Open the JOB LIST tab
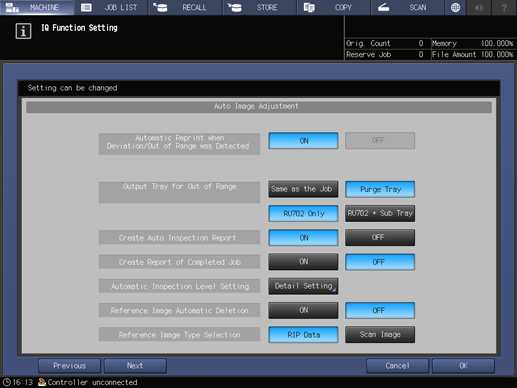This screenshot has height=388, width=517. click(111, 7)
